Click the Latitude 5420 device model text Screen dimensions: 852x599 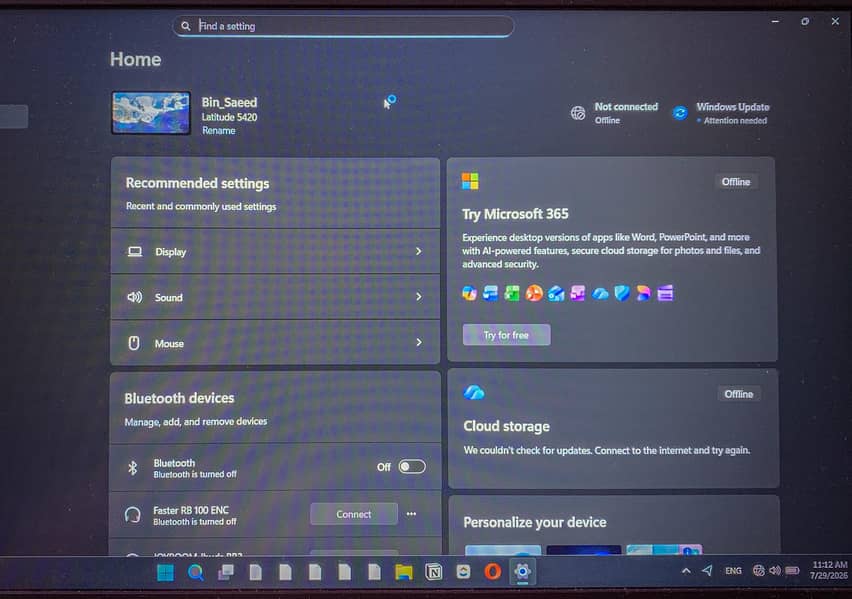[x=229, y=117]
